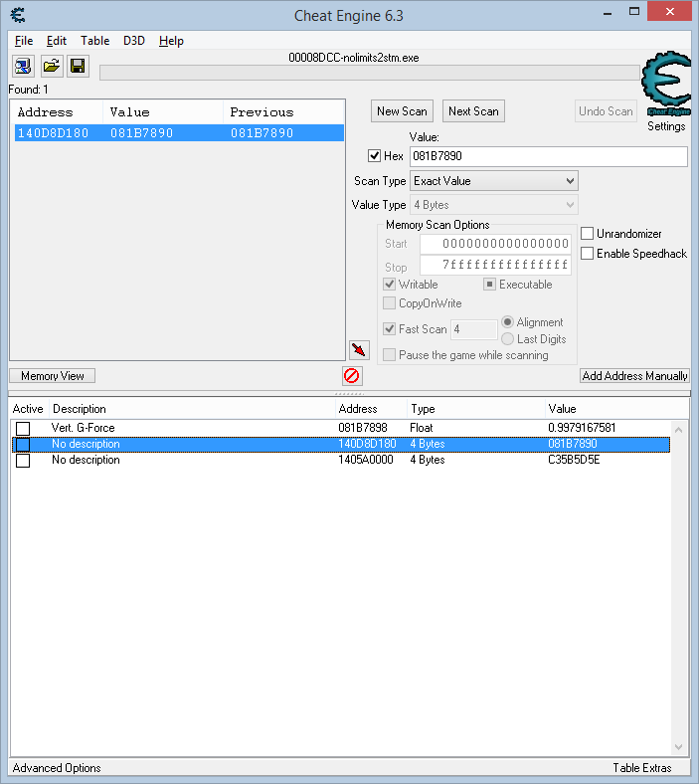Click the New Scan button
The height and width of the screenshot is (784, 699).
[x=403, y=111]
